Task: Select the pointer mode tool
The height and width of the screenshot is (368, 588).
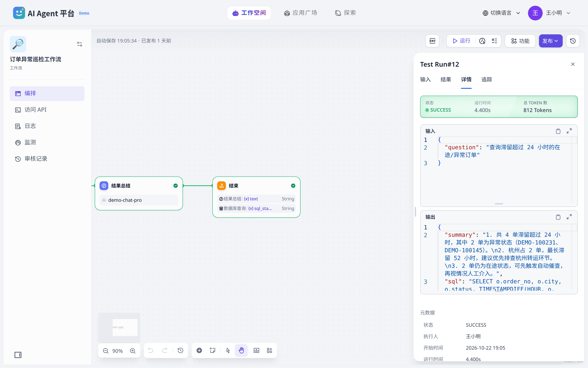Action: 228,350
